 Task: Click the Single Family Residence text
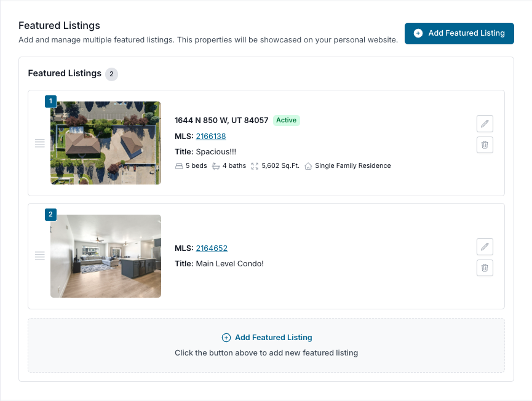click(353, 166)
